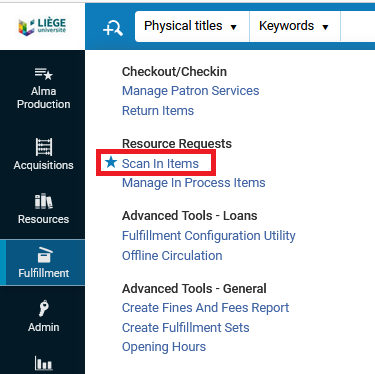
Task: Open the advanced search magnifier icon
Action: (x=113, y=27)
